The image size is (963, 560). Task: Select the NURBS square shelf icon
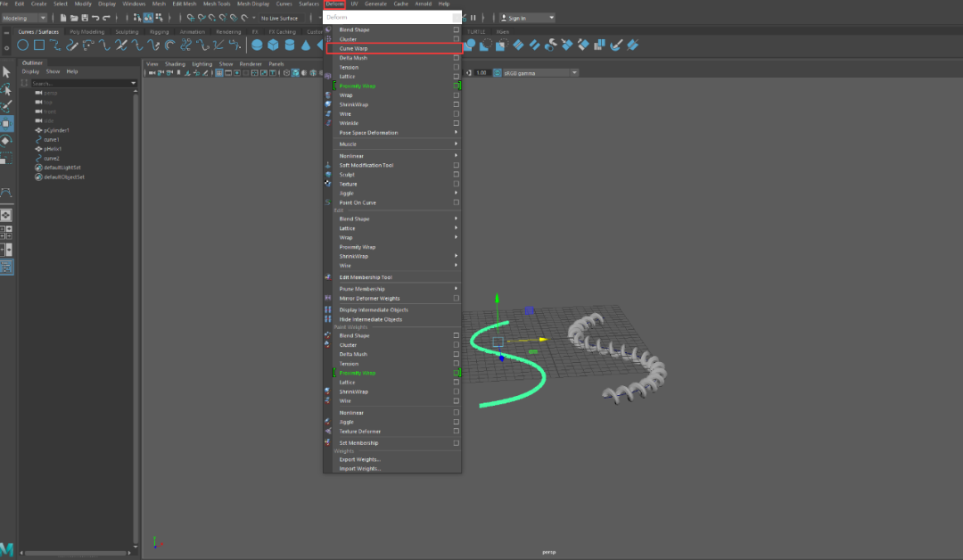click(39, 45)
